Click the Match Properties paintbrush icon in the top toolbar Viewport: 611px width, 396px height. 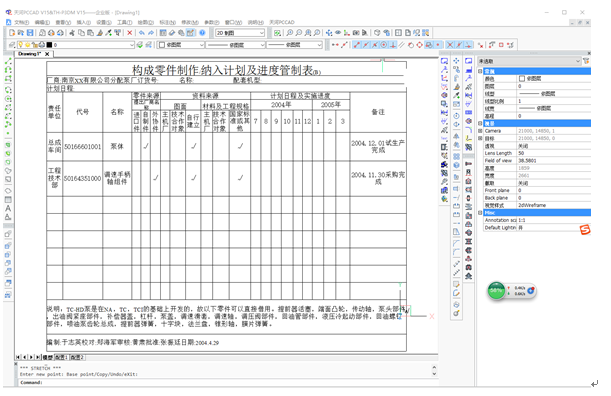click(x=100, y=33)
